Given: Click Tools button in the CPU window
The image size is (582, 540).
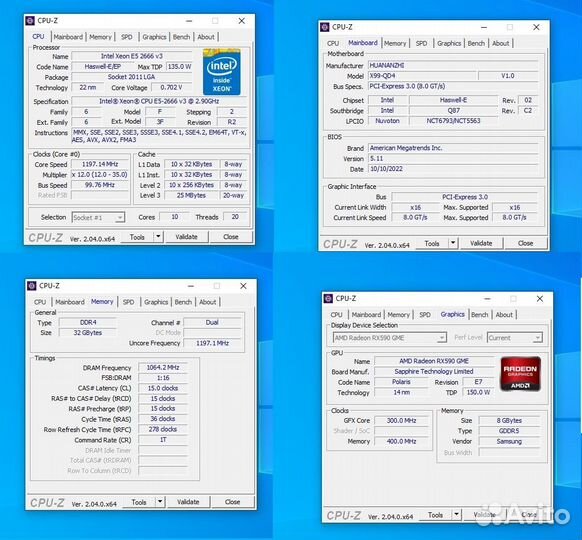Looking at the screenshot, I should pyautogui.click(x=138, y=237).
